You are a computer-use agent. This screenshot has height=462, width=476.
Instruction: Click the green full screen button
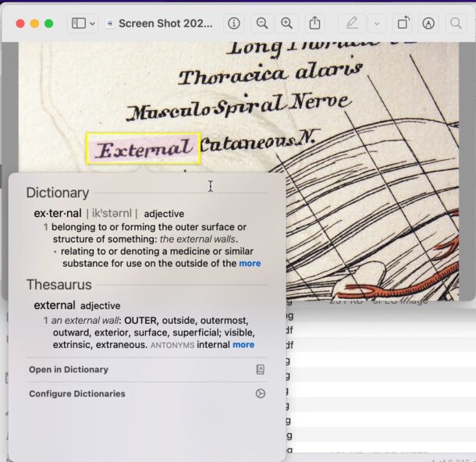49,23
